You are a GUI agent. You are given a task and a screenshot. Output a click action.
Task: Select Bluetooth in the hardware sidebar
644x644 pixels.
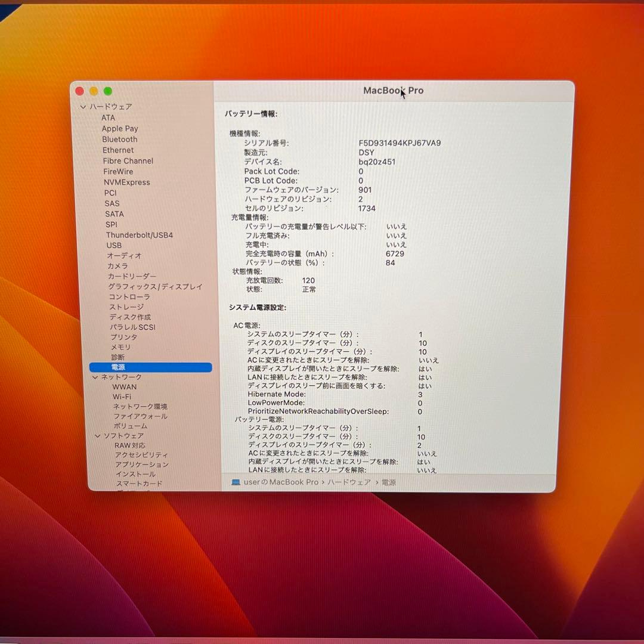pyautogui.click(x=119, y=139)
